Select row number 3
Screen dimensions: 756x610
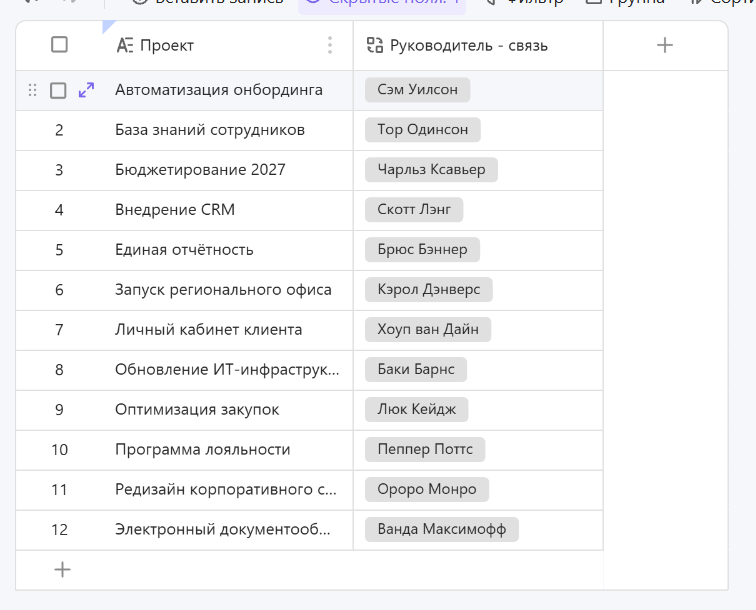59,170
